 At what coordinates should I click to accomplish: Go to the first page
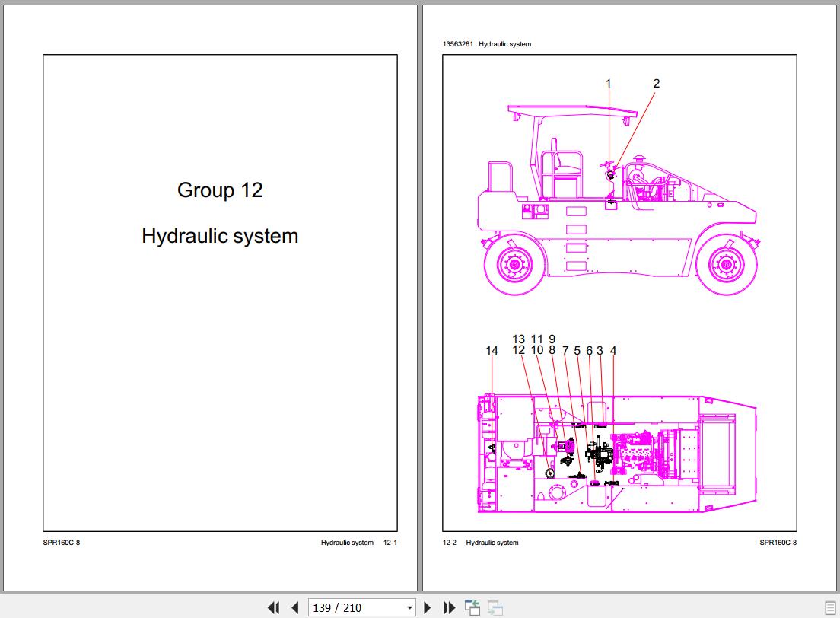273,607
